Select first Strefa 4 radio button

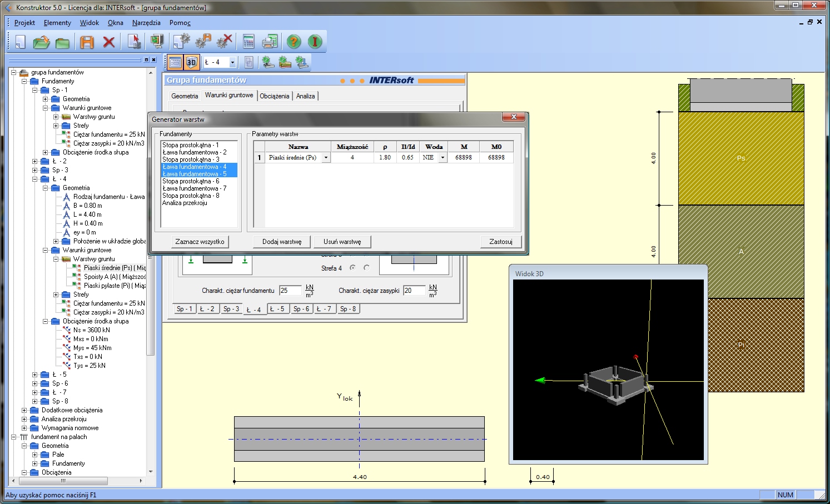click(352, 267)
